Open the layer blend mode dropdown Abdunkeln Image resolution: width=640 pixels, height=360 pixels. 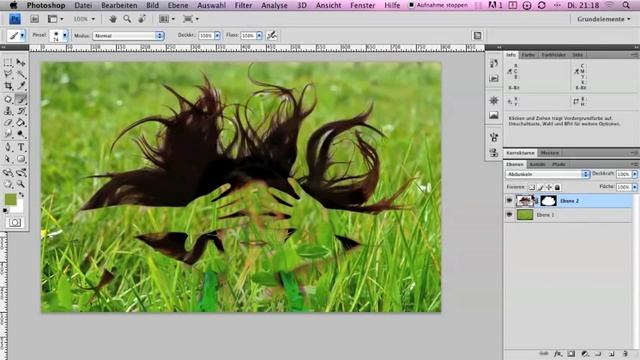[x=547, y=174]
